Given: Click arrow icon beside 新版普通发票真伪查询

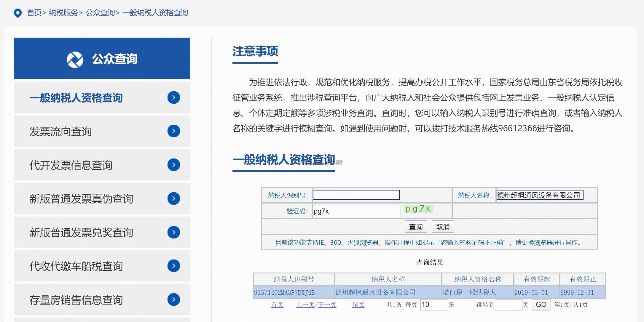Looking at the screenshot, I should [173, 198].
